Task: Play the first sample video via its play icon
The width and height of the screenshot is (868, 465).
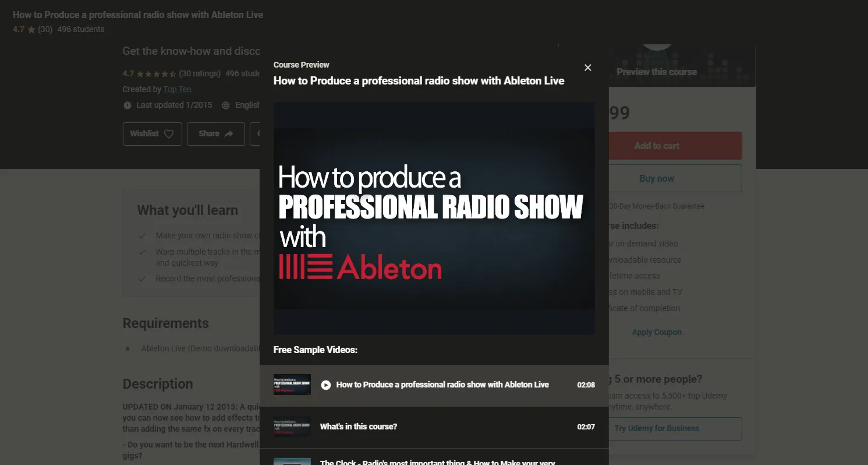Action: coord(326,385)
